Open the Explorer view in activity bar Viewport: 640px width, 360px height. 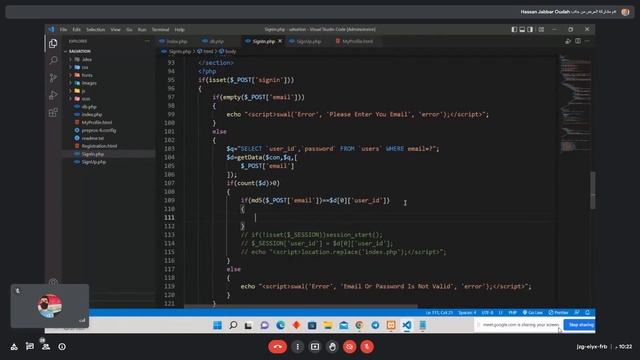(53, 44)
